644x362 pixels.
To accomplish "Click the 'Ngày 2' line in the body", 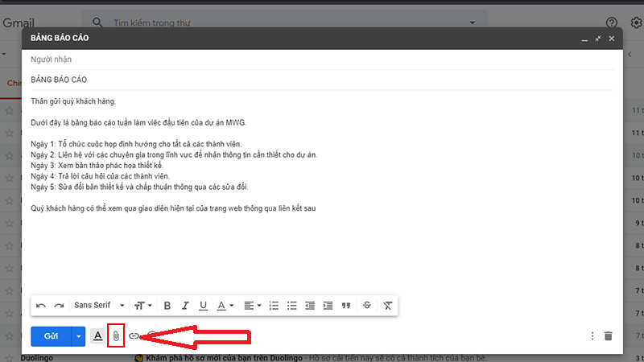I will 174,154.
